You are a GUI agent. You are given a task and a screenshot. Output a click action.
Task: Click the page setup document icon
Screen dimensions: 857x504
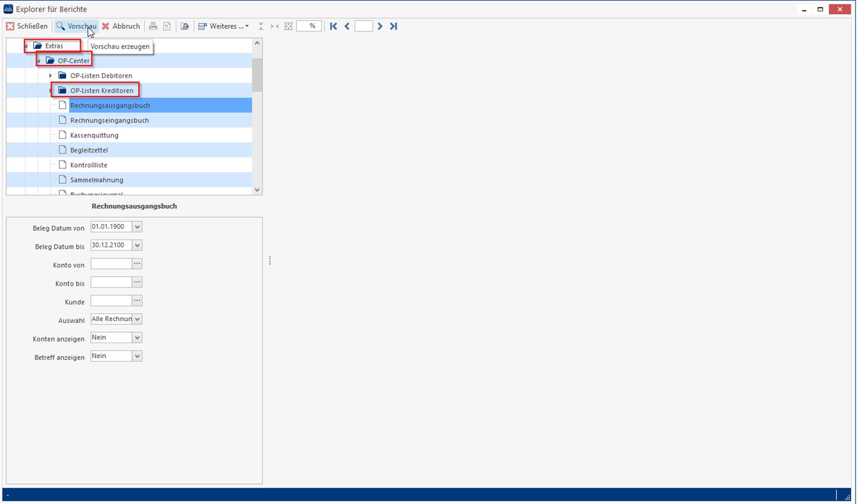167,26
